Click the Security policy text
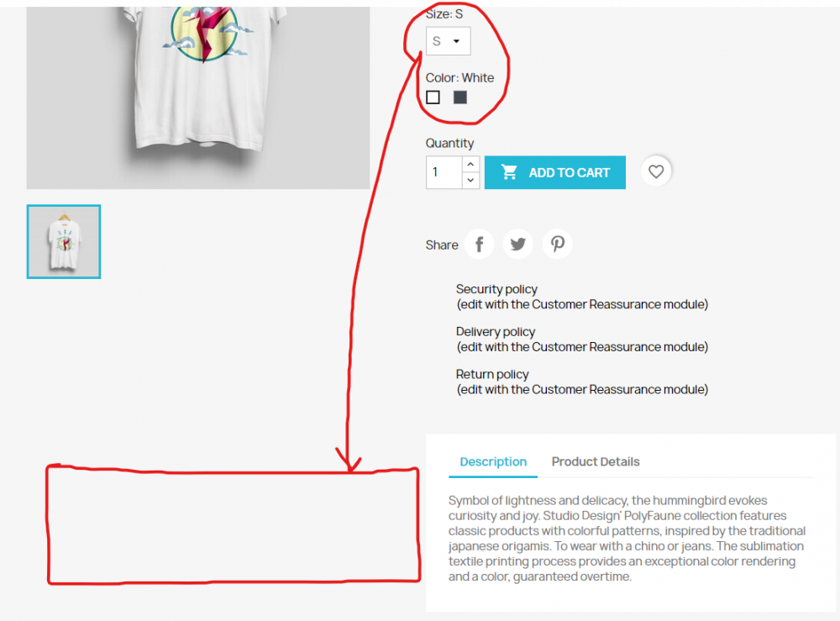 point(496,289)
